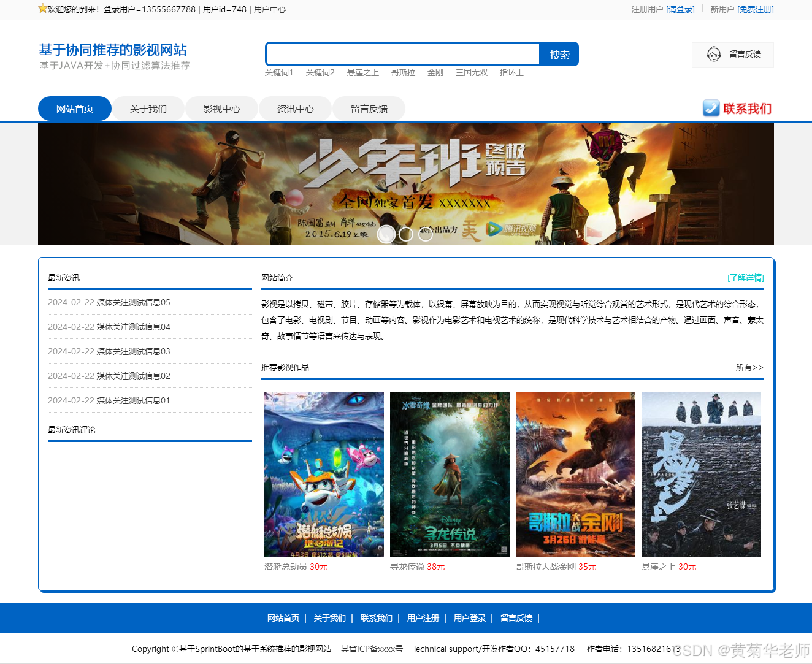Image resolution: width=812 pixels, height=664 pixels.
Task: Select the middle carousel indicator dot
Action: [x=406, y=234]
